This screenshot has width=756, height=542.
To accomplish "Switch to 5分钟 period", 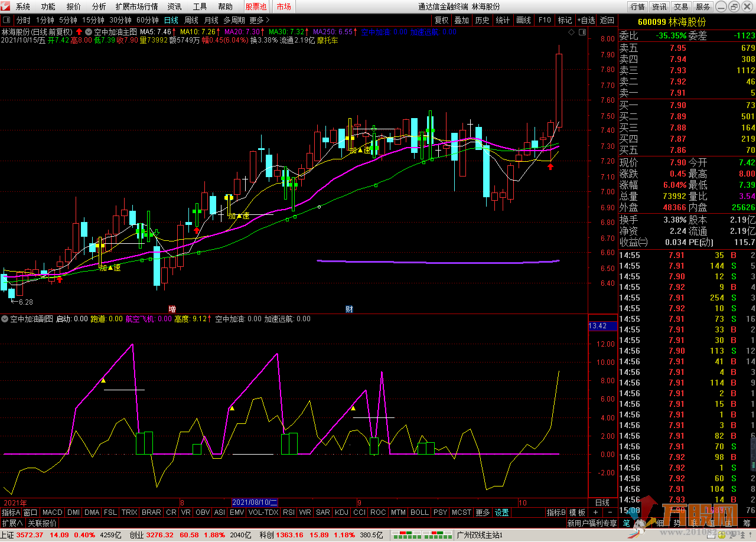I will (68, 20).
